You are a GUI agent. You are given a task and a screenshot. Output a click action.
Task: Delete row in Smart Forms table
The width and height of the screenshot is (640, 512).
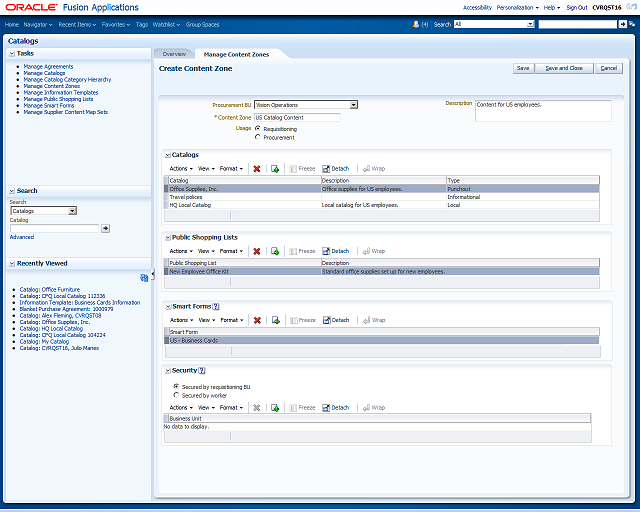click(257, 320)
